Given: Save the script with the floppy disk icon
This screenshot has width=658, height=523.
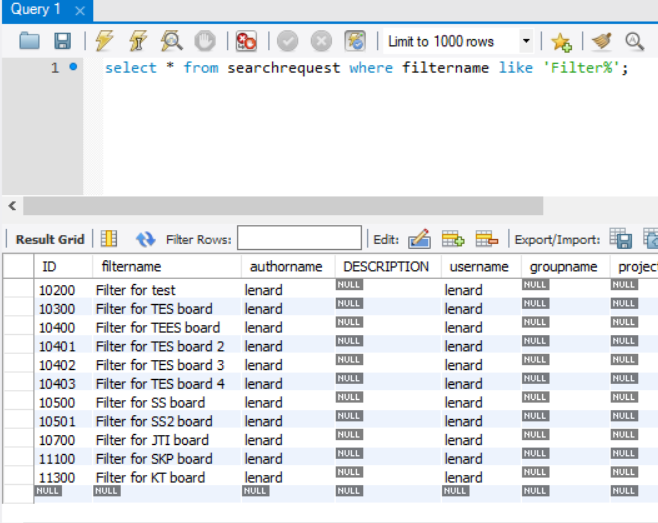Looking at the screenshot, I should click(x=62, y=41).
